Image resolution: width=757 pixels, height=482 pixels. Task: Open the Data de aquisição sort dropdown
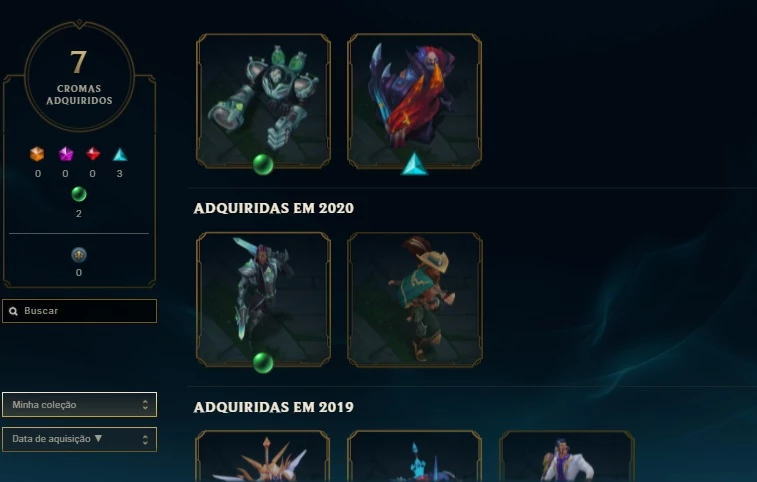pyautogui.click(x=79, y=439)
